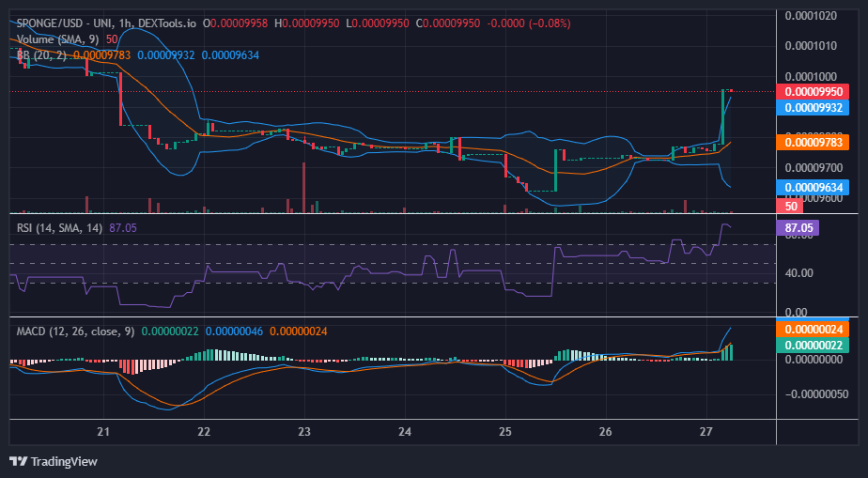868x478 pixels.
Task: Click the volume value tag 50
Action: tap(790, 206)
